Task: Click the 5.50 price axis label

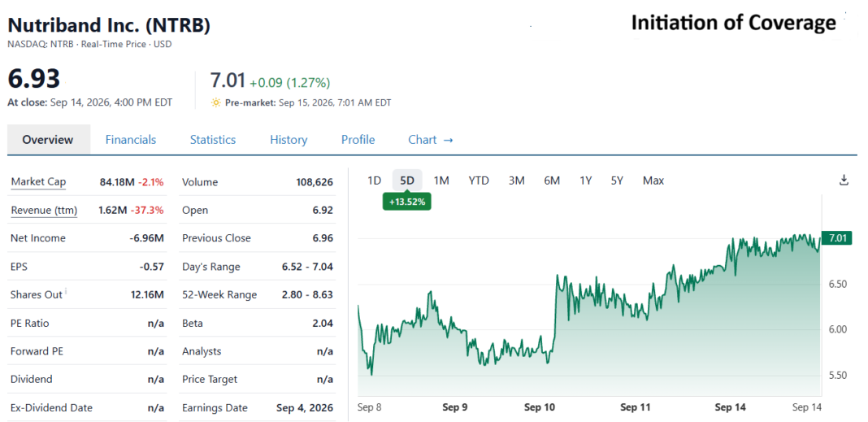Action: coord(838,376)
